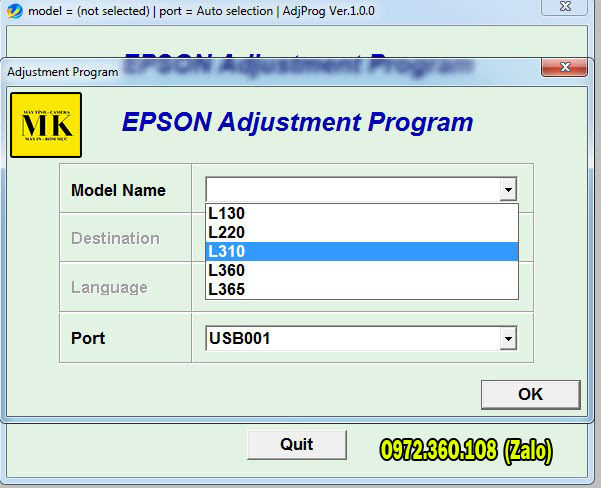Image resolution: width=601 pixels, height=488 pixels.
Task: Click the greyed Destination label
Action: pyautogui.click(x=115, y=238)
